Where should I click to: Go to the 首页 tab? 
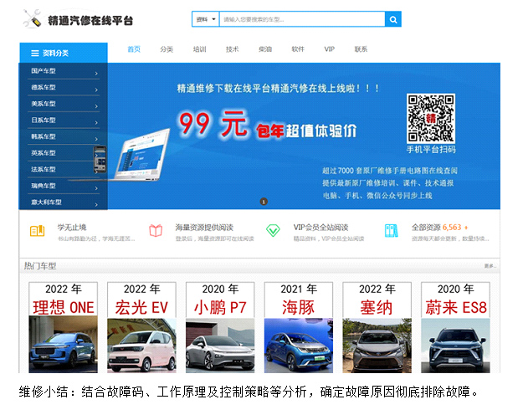pyautogui.click(x=134, y=49)
